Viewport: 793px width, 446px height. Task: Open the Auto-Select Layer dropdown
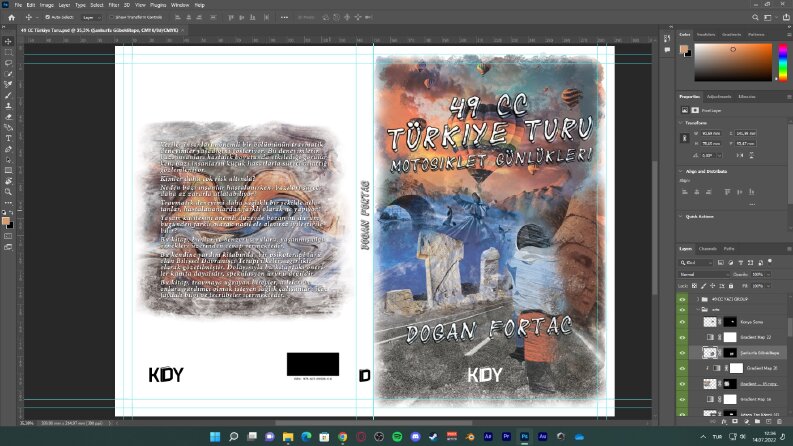(92, 17)
